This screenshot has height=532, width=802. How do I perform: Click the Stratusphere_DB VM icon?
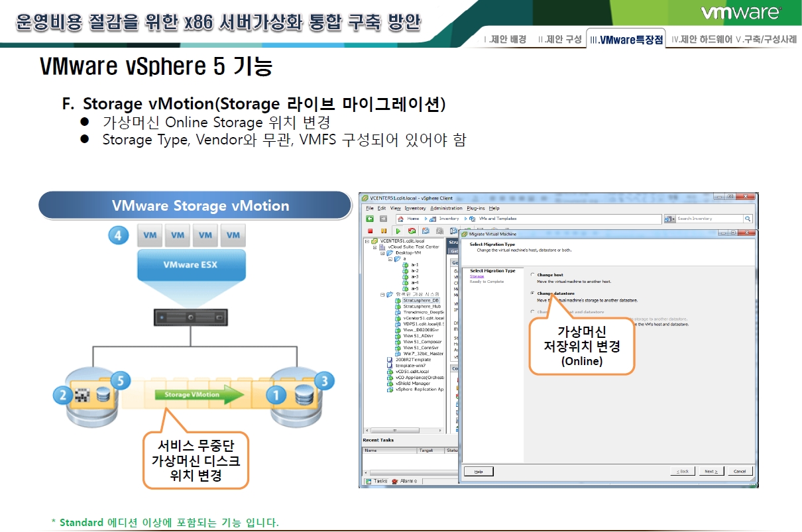click(x=398, y=300)
